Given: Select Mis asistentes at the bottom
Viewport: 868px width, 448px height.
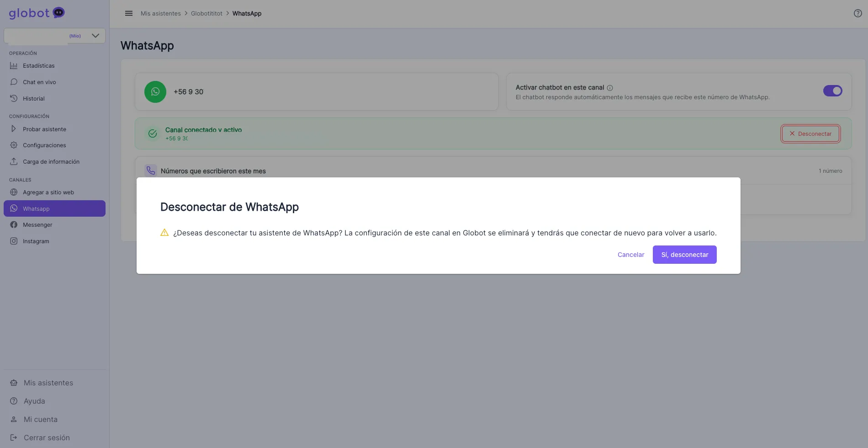Looking at the screenshot, I should click(x=54, y=383).
